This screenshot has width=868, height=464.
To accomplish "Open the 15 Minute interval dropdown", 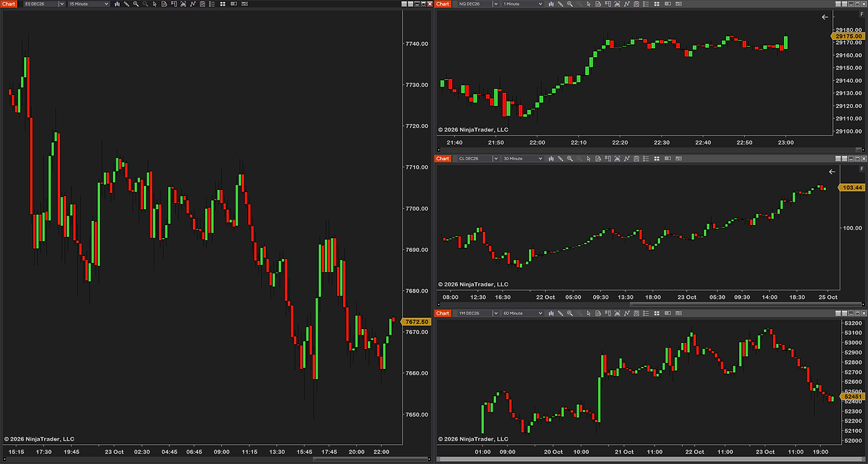I will coord(88,4).
